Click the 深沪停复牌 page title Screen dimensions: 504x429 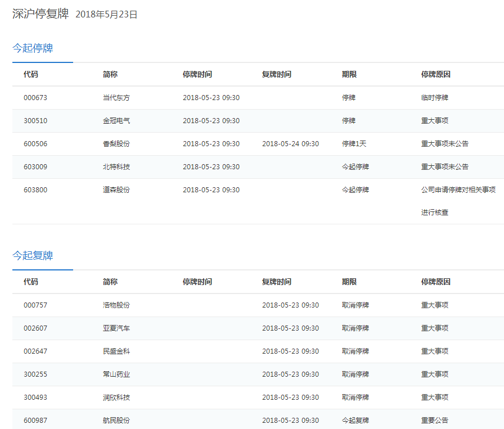[40, 14]
